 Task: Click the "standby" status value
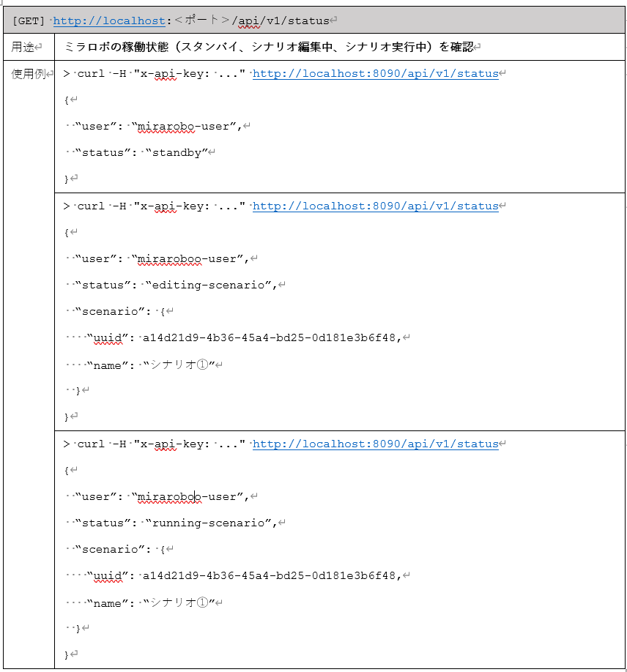point(177,152)
